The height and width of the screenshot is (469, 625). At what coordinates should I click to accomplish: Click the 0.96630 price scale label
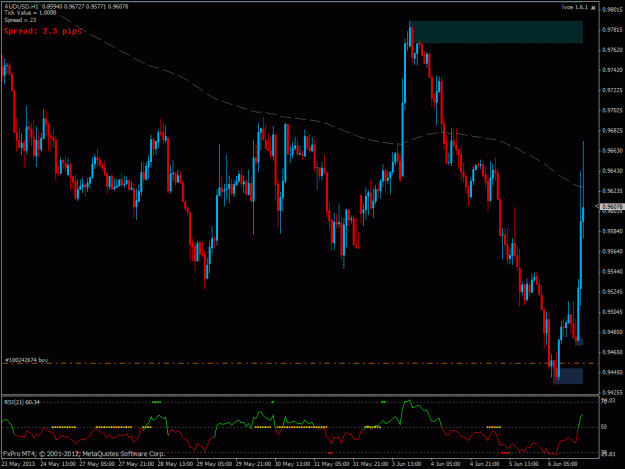pyautogui.click(x=613, y=151)
